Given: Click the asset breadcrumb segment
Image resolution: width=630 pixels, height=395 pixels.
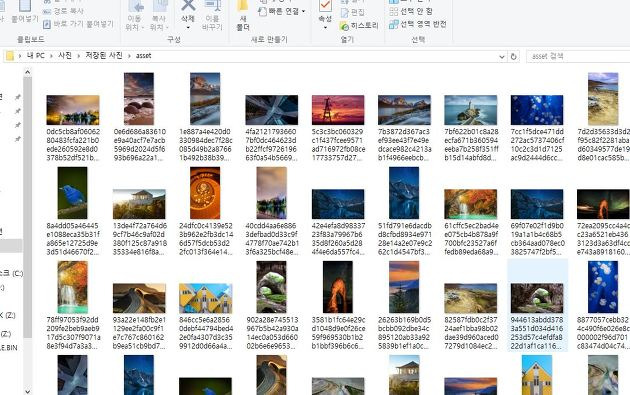Looking at the screenshot, I should (x=143, y=56).
